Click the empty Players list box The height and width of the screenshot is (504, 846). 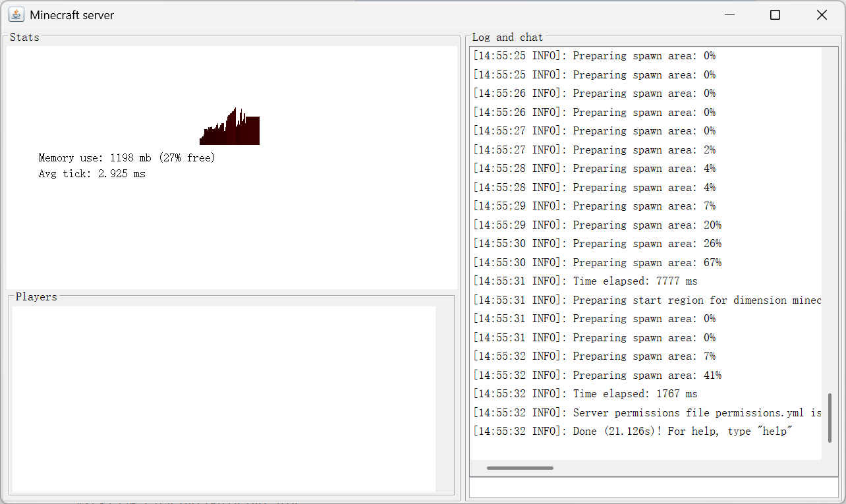pyautogui.click(x=224, y=399)
